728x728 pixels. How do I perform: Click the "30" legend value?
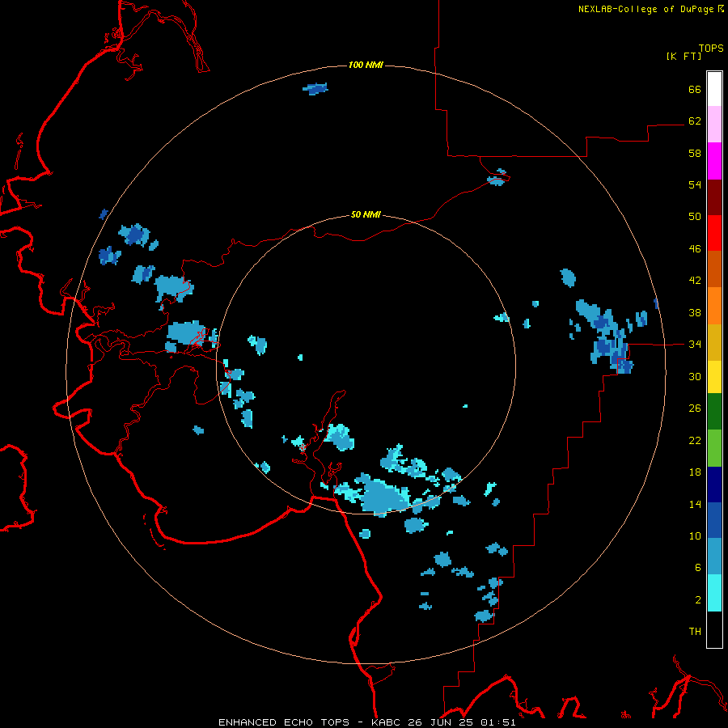point(695,376)
